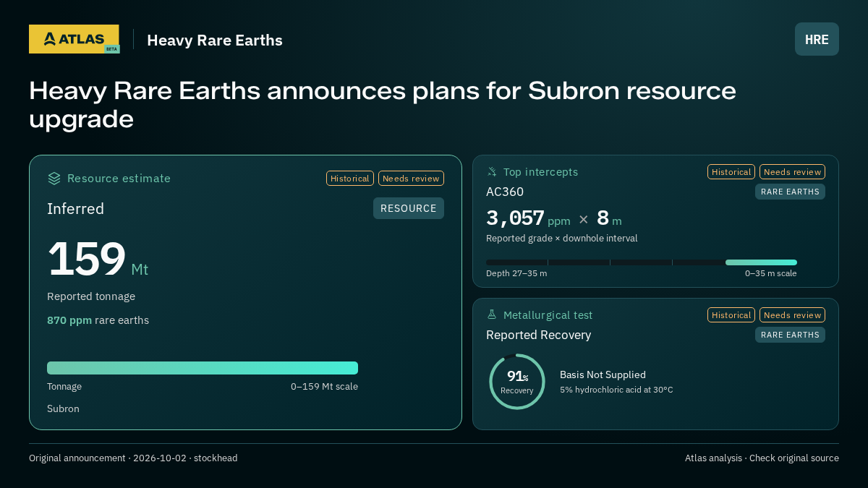Click the Top intercepts heading
Viewport: 868px width, 488px height.
[x=540, y=172]
